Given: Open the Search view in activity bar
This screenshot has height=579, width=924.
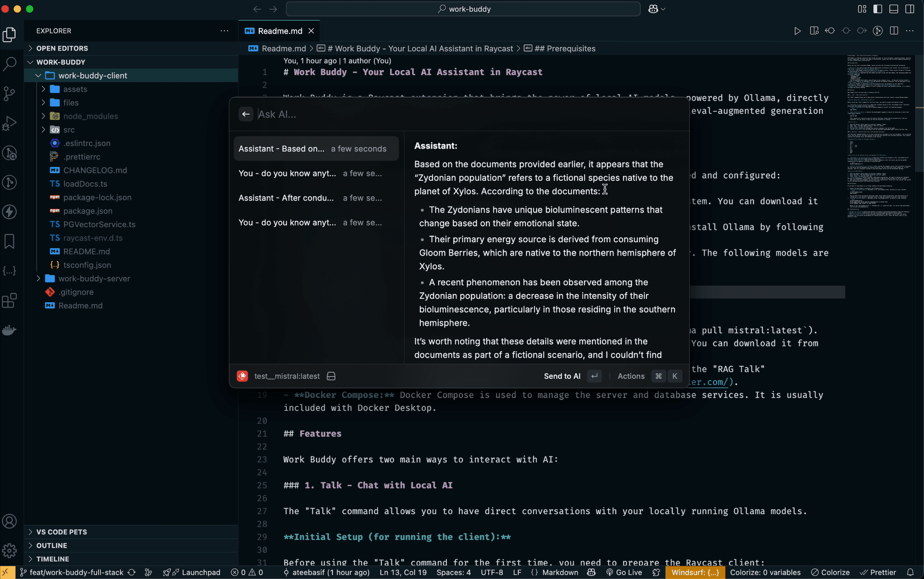Looking at the screenshot, I should (x=10, y=64).
